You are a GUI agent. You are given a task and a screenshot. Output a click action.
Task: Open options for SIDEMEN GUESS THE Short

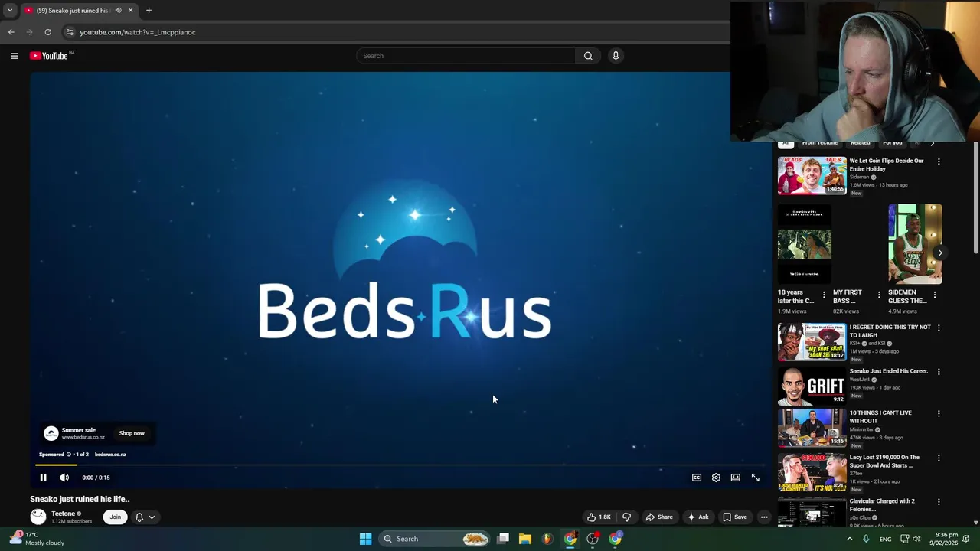pyautogui.click(x=934, y=294)
